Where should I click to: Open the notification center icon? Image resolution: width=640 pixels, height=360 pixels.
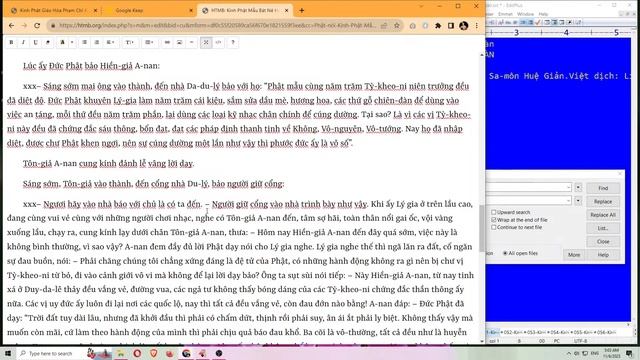pyautogui.click(x=629, y=353)
